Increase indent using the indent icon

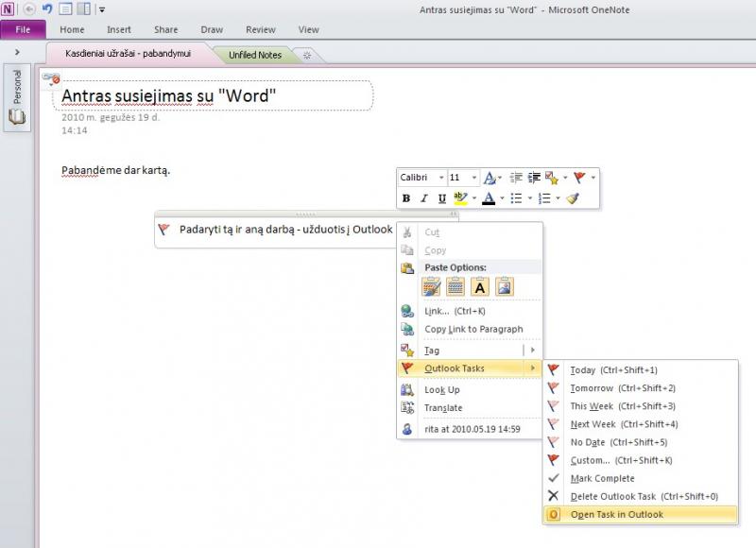pos(534,178)
